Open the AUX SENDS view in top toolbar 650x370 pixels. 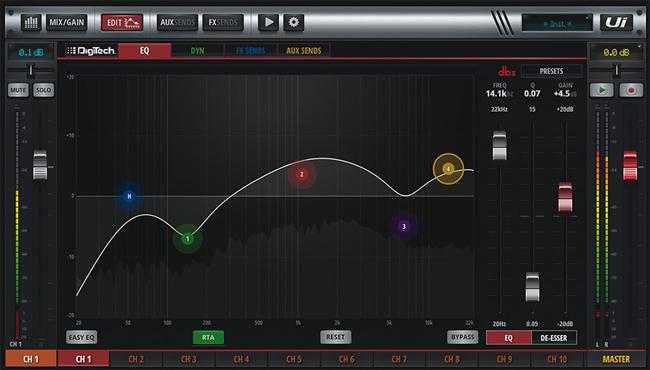[x=177, y=22]
